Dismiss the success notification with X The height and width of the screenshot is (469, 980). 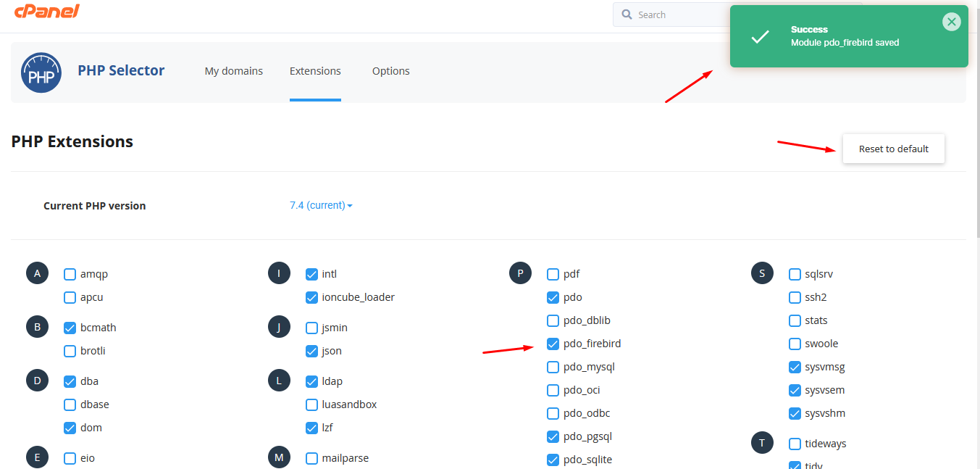tap(951, 22)
